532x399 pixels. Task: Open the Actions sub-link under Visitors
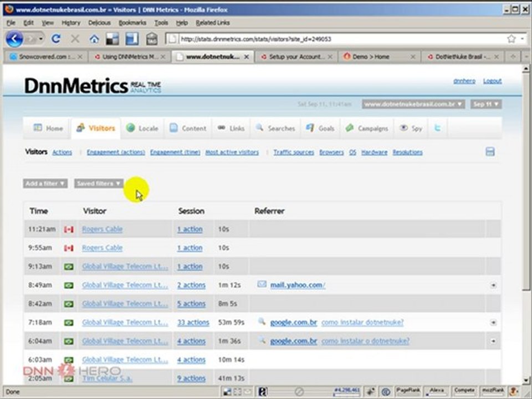tap(62, 152)
